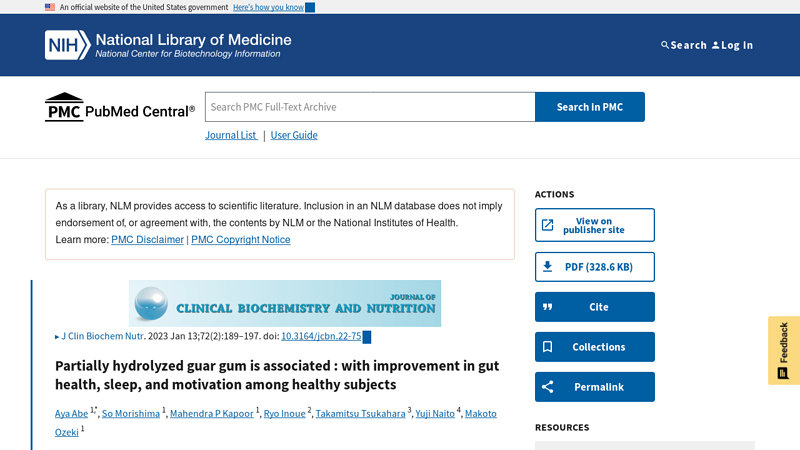
Task: Open the User Guide link
Action: coord(294,135)
